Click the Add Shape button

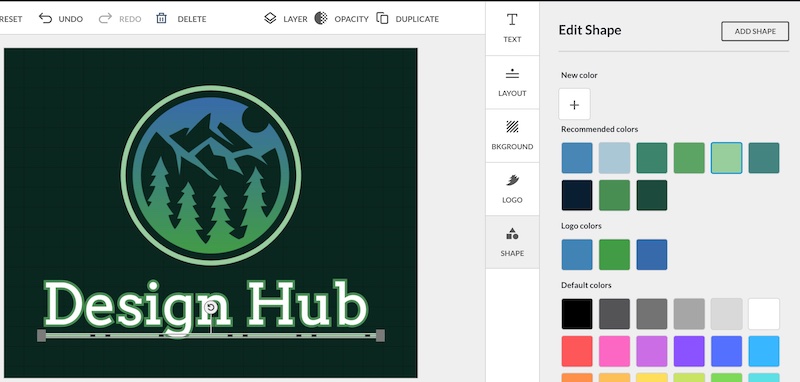tap(755, 31)
